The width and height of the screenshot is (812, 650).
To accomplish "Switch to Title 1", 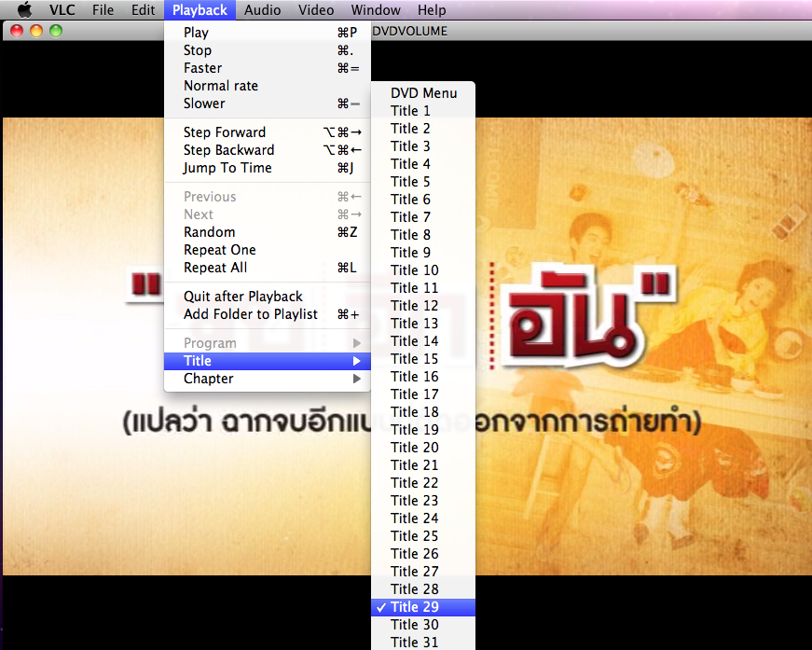I will tap(423, 111).
